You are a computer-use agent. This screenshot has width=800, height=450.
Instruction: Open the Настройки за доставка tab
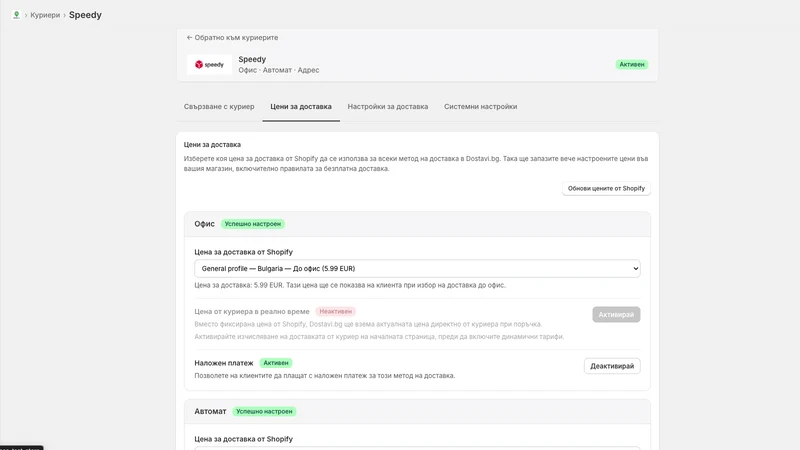click(388, 107)
